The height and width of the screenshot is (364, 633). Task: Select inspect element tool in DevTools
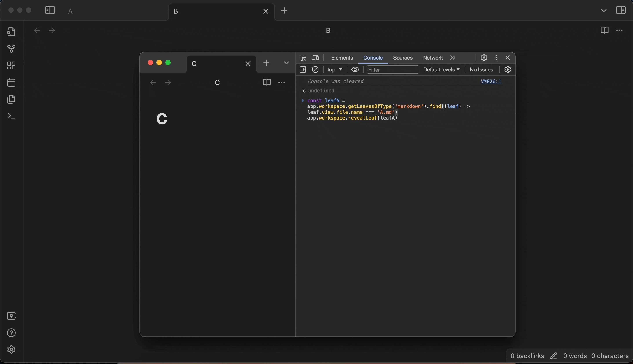(x=303, y=58)
